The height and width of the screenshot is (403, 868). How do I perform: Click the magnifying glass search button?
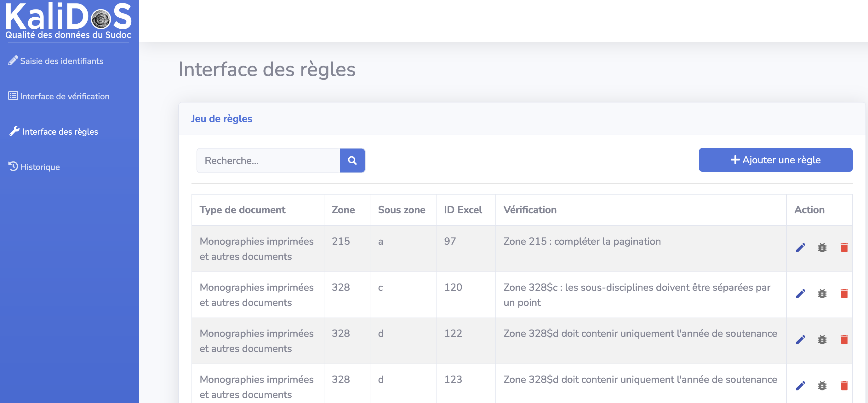pos(352,161)
